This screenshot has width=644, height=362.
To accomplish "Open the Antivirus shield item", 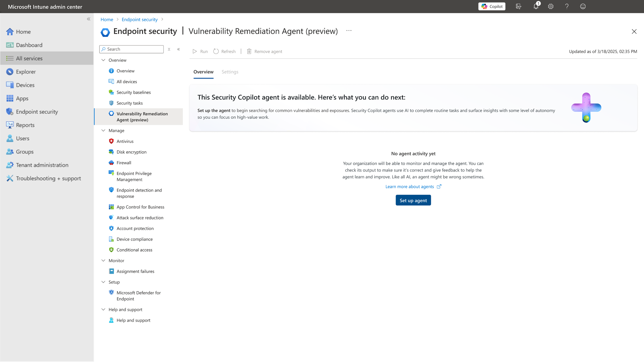I will [x=125, y=141].
